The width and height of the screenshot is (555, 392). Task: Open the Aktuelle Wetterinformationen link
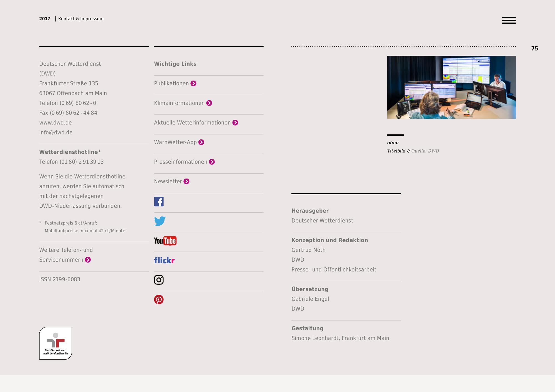(192, 123)
